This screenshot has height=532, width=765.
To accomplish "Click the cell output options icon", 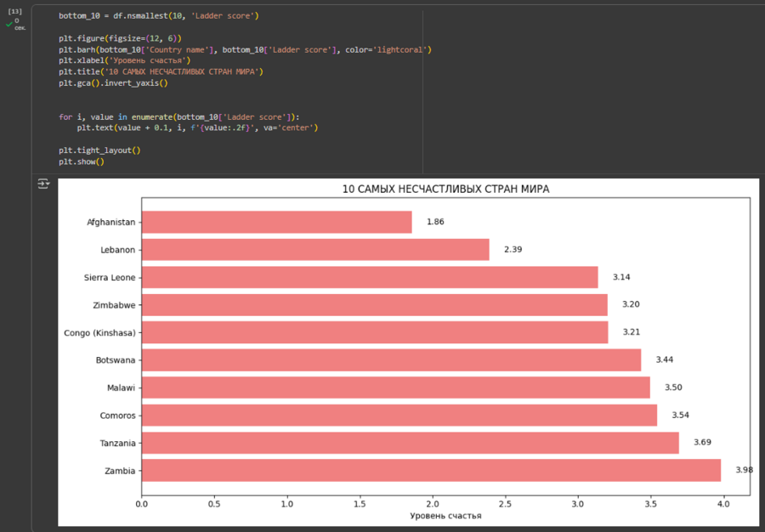I will (x=43, y=183).
